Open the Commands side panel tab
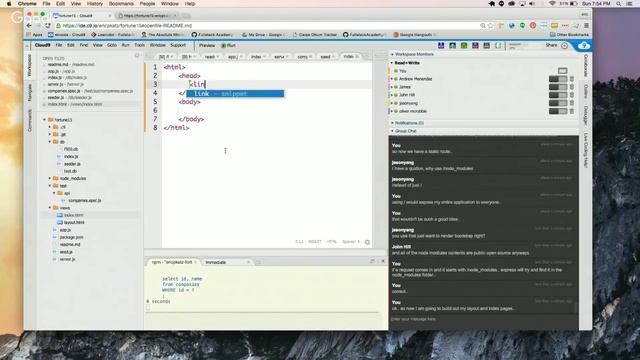This screenshot has width=640, height=360. (29, 120)
